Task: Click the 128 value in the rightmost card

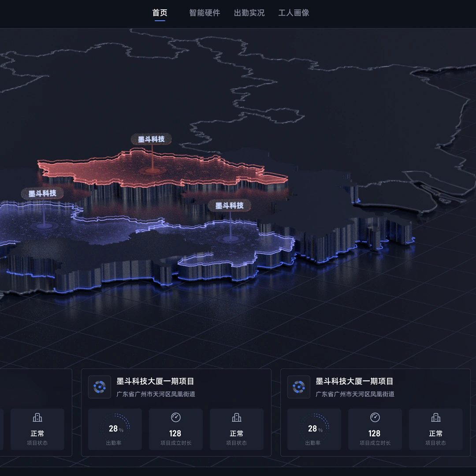Action: pos(374,434)
